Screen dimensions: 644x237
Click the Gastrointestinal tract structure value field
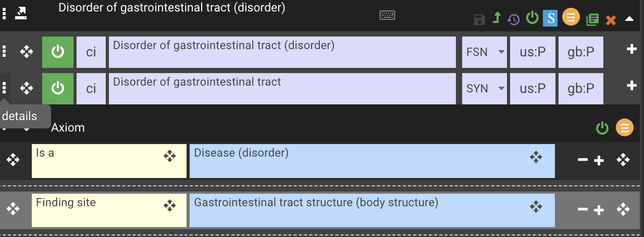[372, 210]
